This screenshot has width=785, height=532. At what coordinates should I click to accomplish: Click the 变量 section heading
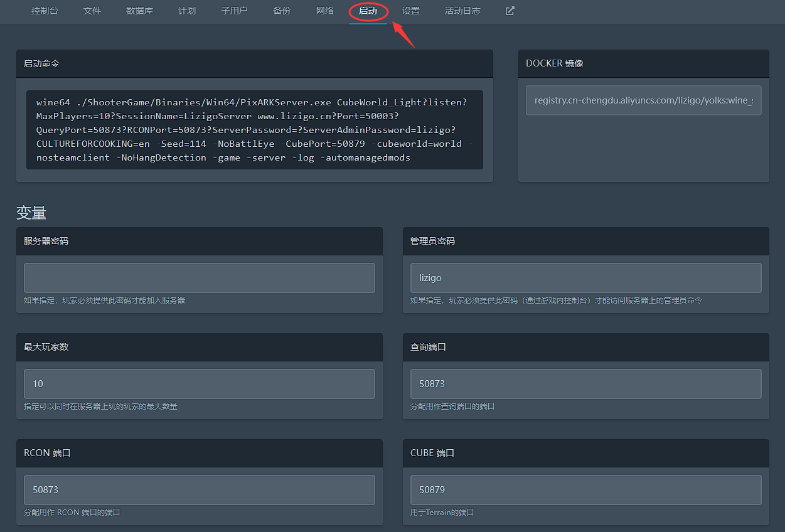(x=31, y=213)
